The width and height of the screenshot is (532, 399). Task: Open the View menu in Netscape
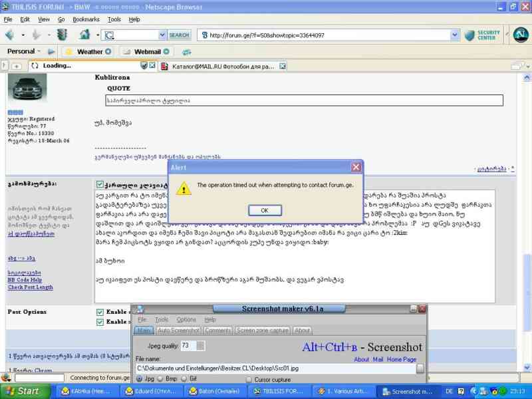pyautogui.click(x=43, y=19)
